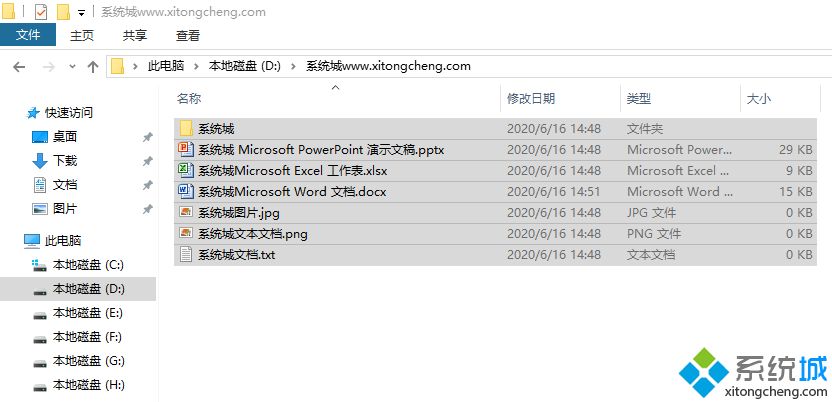Viewport: 832px width, 402px height.
Task: Unpin 下载 using its pin icon
Action: tap(148, 161)
